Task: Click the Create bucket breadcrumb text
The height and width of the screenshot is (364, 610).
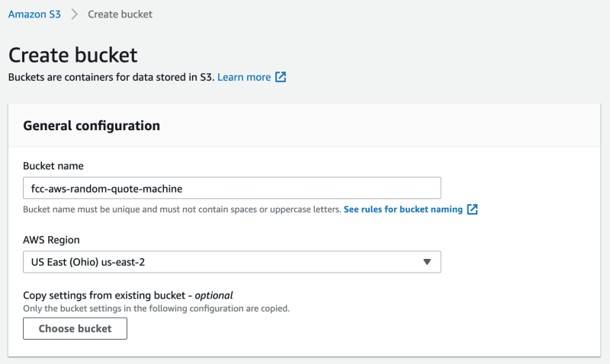Action: [120, 14]
